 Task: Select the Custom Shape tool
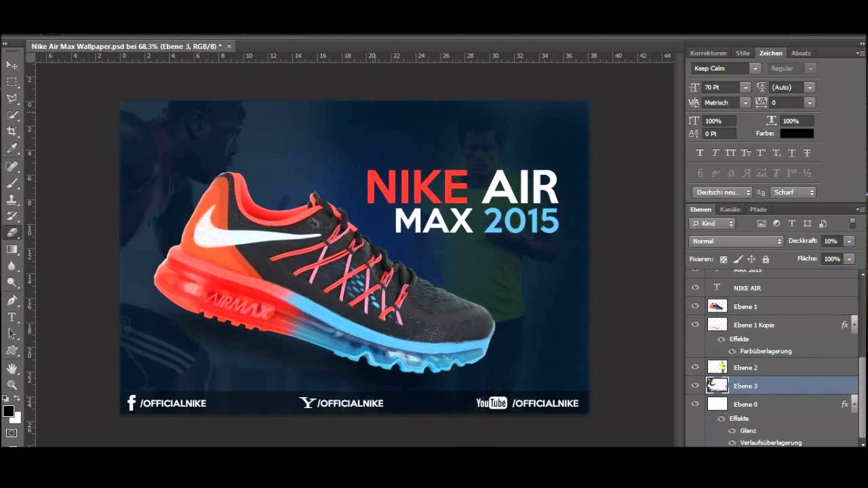[x=12, y=350]
